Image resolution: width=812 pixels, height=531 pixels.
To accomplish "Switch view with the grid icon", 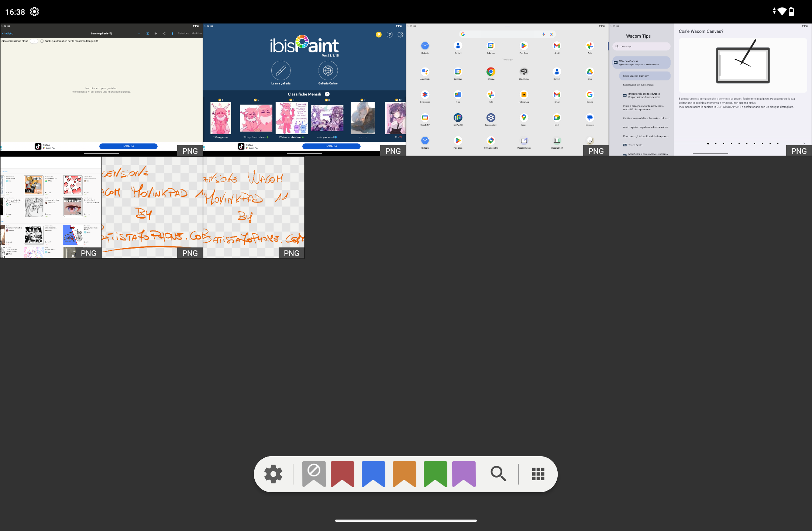I will coord(538,474).
